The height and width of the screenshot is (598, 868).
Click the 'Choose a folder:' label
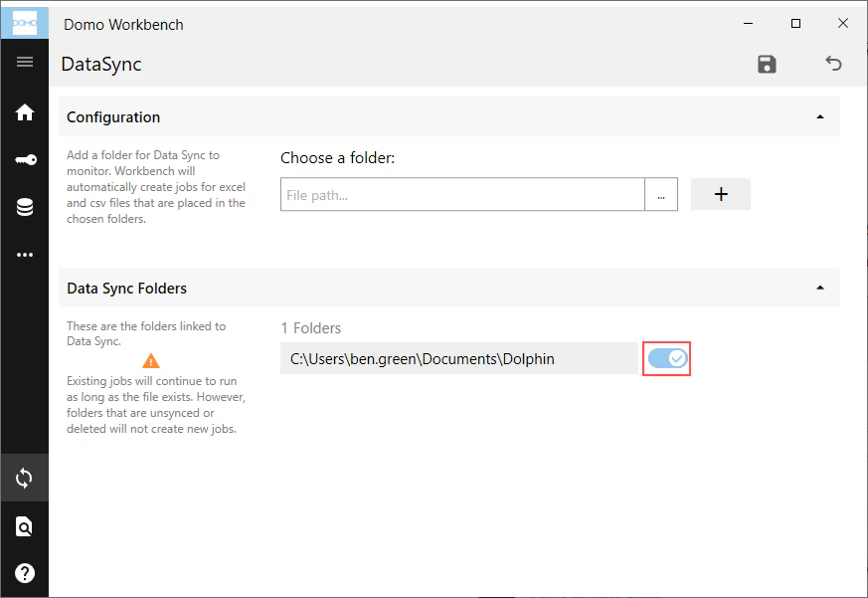pos(337,158)
